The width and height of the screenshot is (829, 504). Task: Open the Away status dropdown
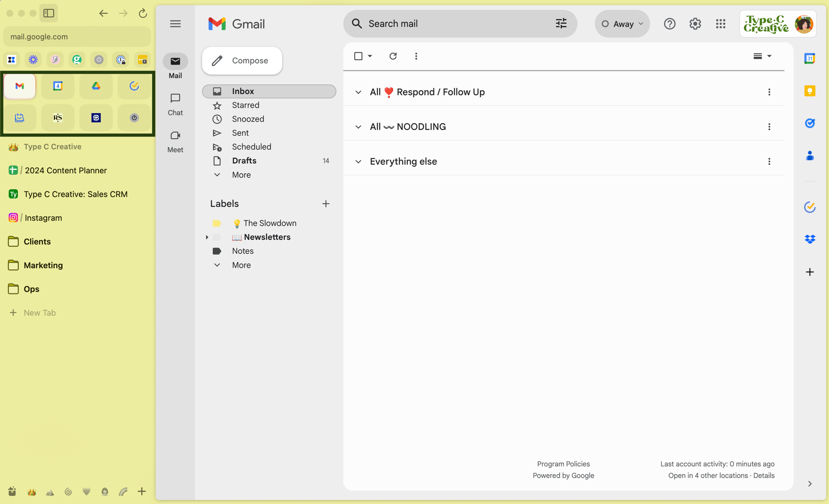pyautogui.click(x=622, y=24)
